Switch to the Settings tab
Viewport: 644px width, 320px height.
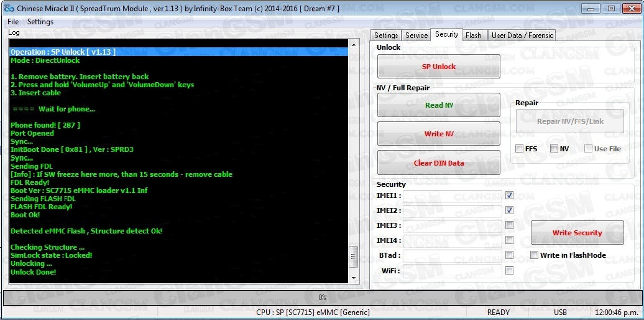coord(385,35)
